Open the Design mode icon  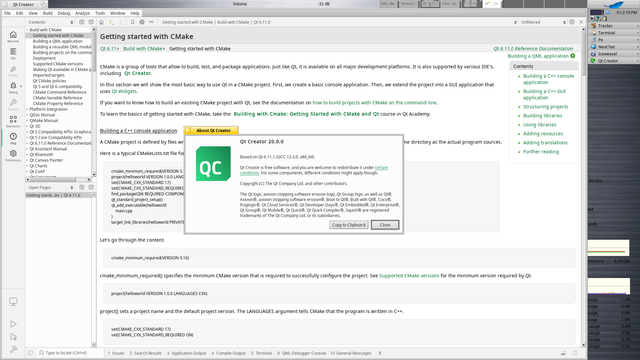click(x=13, y=70)
